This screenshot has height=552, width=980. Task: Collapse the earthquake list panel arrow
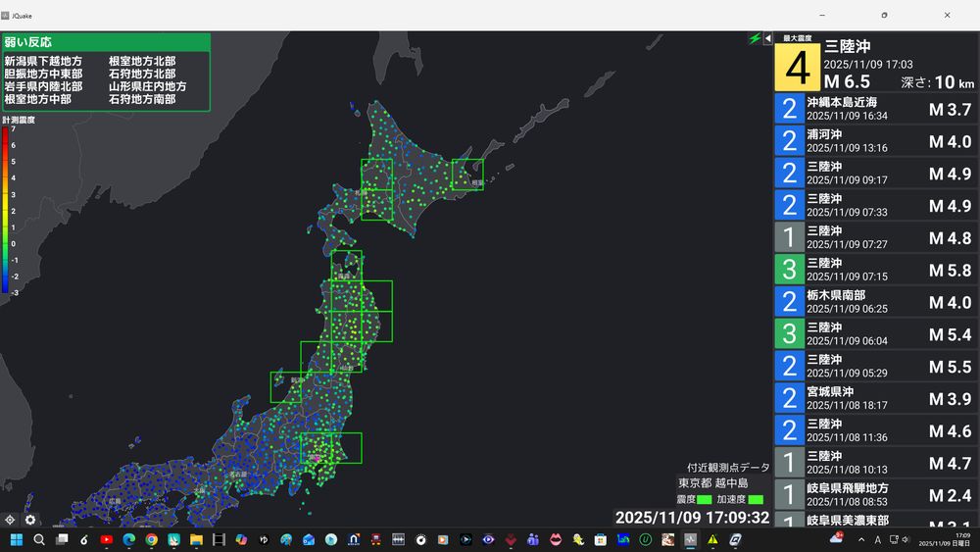(x=767, y=39)
